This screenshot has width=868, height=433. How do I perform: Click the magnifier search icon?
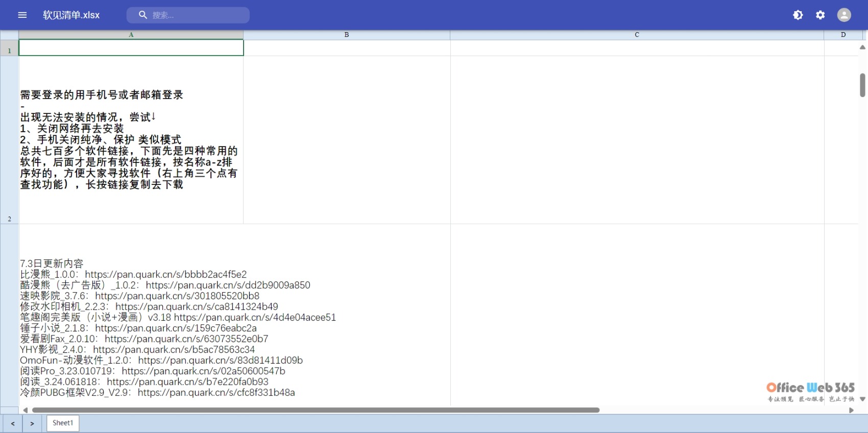(143, 15)
